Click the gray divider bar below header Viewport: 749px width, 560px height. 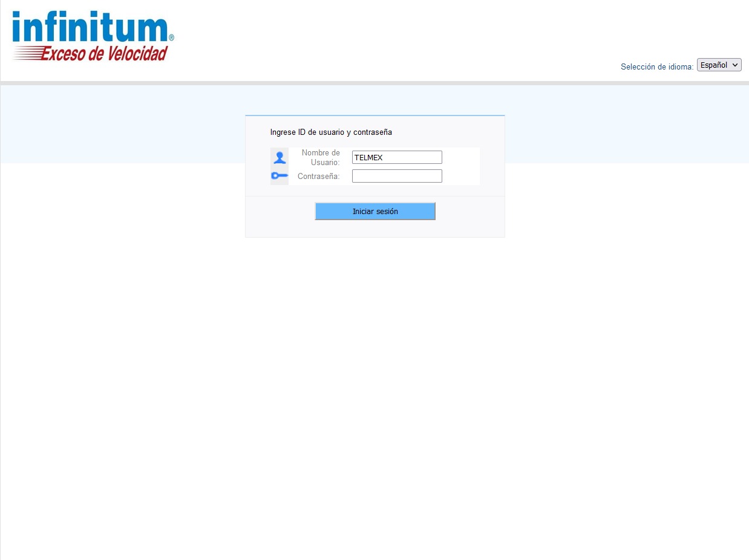(374, 83)
